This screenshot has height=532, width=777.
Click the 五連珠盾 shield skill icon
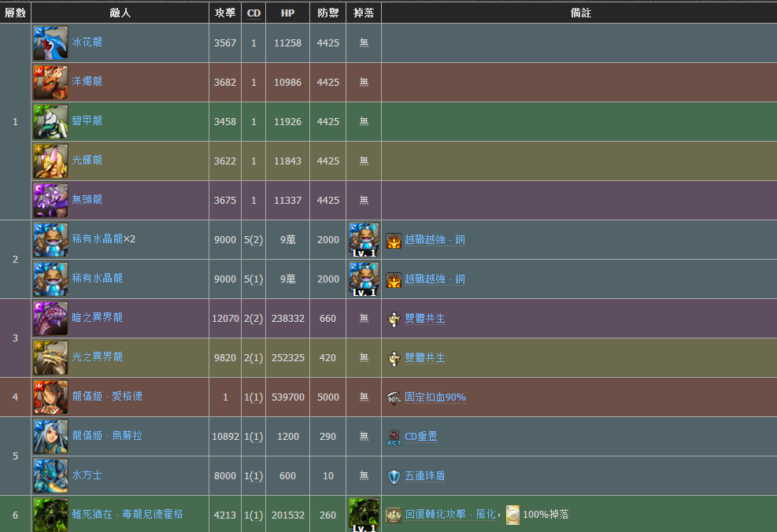pos(394,476)
